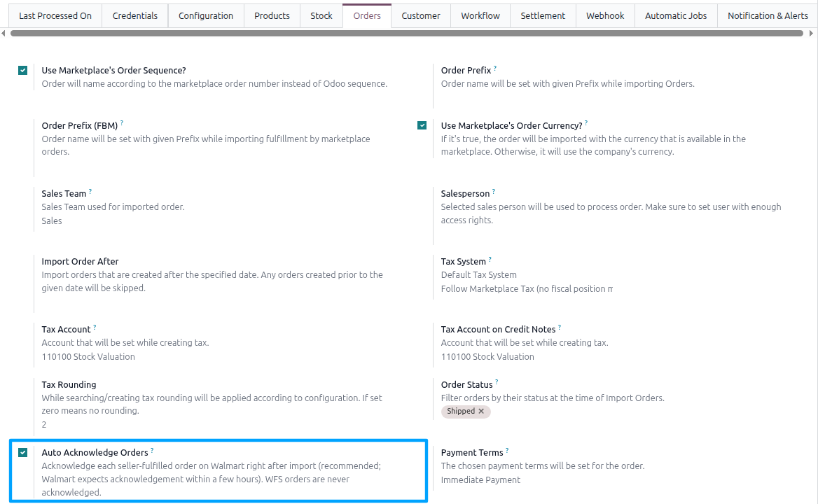Click the Salesperson label
818x504 pixels.
[x=465, y=194]
